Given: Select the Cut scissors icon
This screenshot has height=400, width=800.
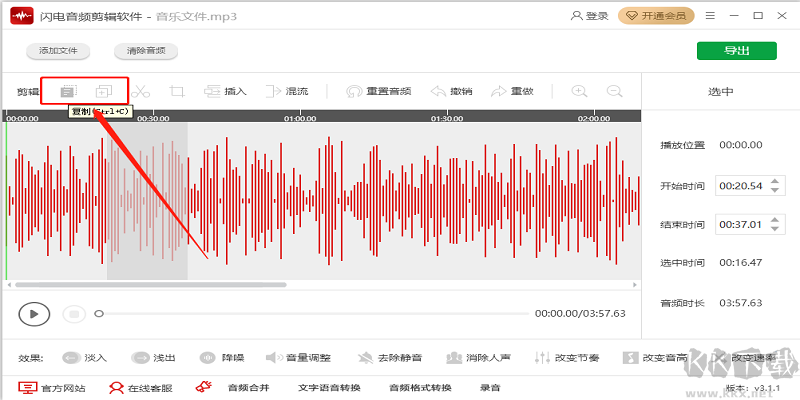Looking at the screenshot, I should coord(140,92).
